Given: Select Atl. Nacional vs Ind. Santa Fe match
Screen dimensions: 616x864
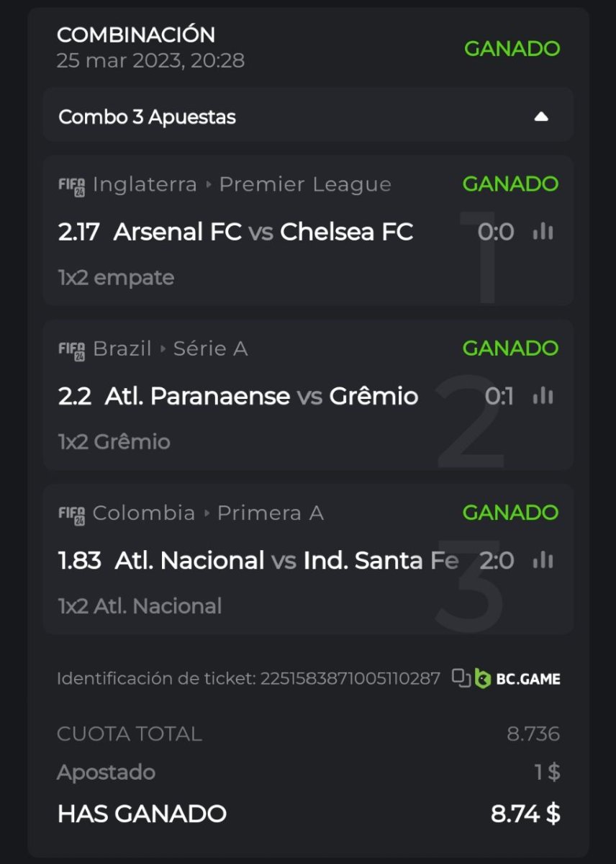Looking at the screenshot, I should (x=286, y=560).
